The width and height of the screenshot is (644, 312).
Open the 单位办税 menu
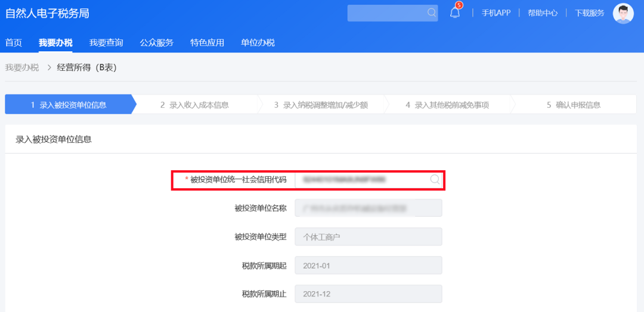(x=258, y=43)
